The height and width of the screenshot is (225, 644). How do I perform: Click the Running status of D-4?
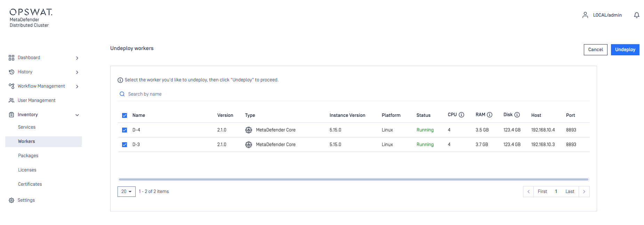pos(425,130)
